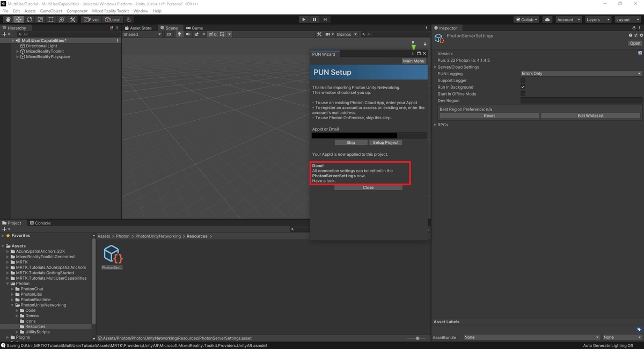This screenshot has height=349, width=644.
Task: Open the Layout dropdown
Action: 627,19
